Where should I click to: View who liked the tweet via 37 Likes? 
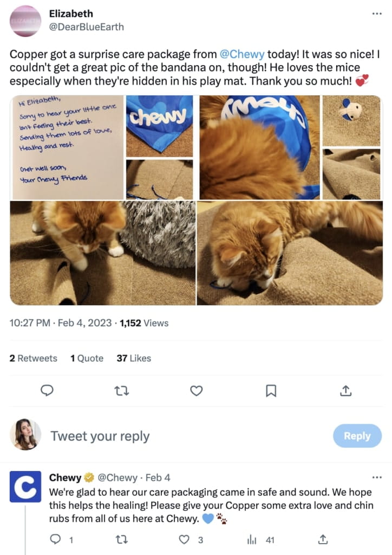133,358
